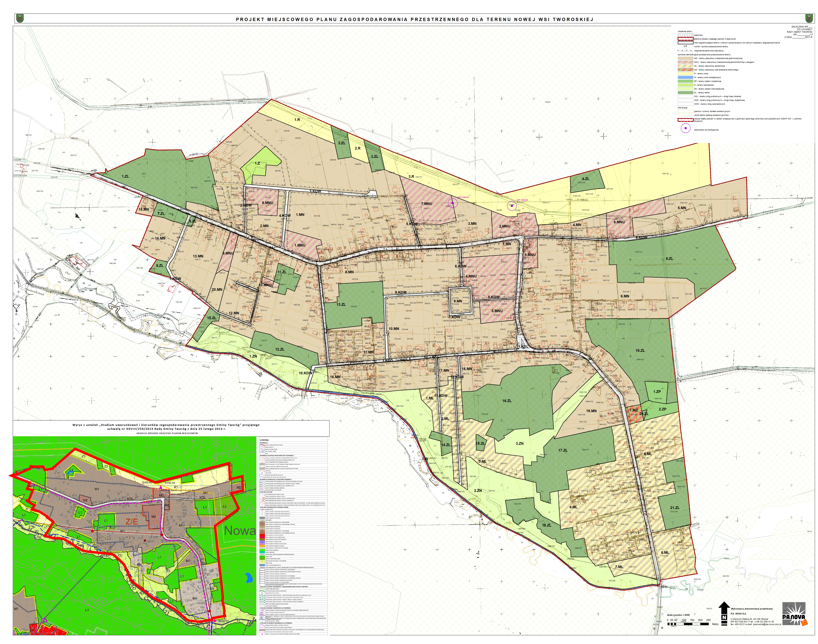Image resolution: width=818 pixels, height=644 pixels.
Task: Click forest zone label 16.ZL
Action: coord(507,401)
